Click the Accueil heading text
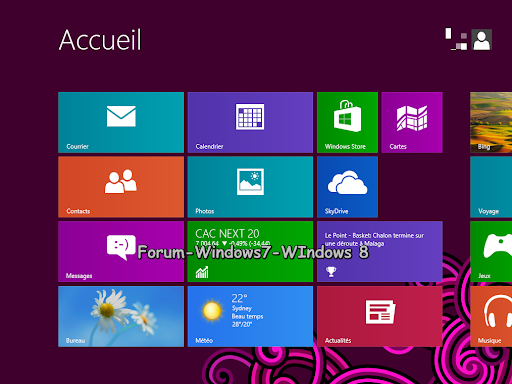Viewport: 512px width, 384px height. 100,40
